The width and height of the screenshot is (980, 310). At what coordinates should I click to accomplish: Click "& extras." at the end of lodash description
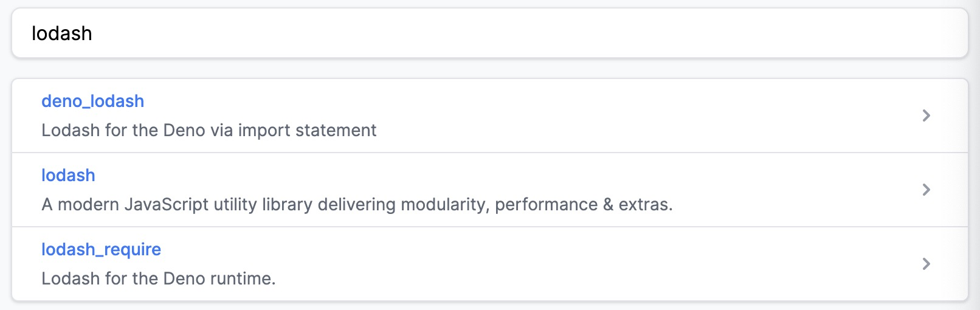click(x=638, y=204)
